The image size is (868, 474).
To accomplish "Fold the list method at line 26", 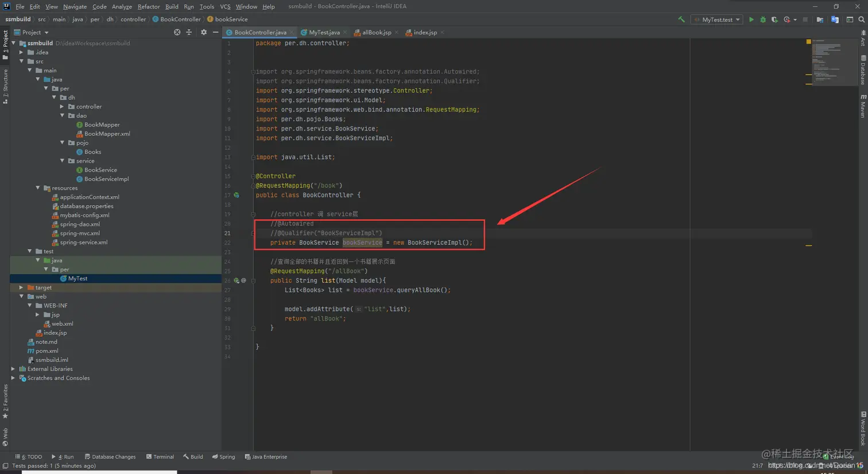I will (253, 281).
